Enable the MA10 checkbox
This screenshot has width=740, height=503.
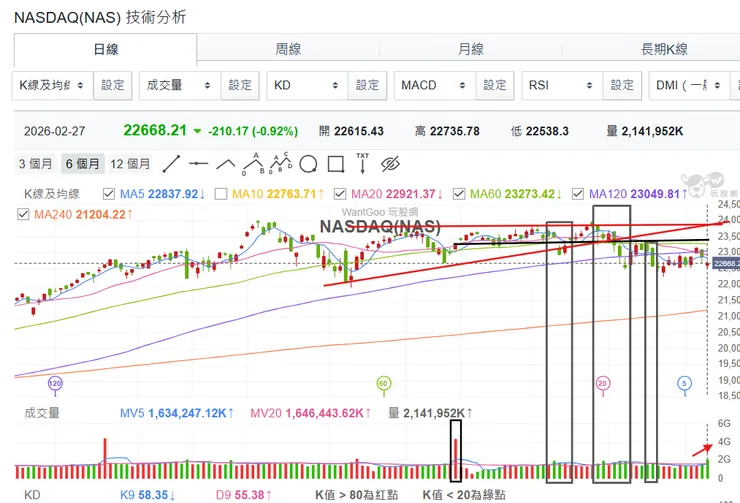click(221, 194)
